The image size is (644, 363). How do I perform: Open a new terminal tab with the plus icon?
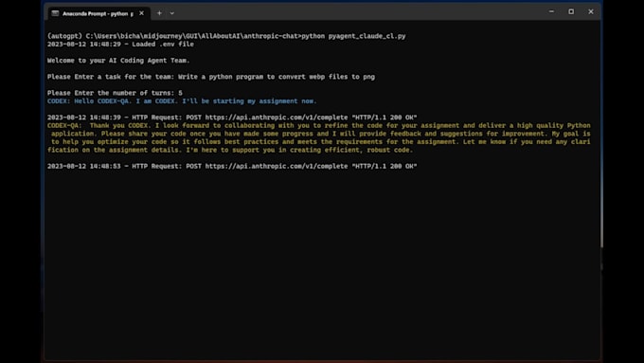[x=159, y=13]
